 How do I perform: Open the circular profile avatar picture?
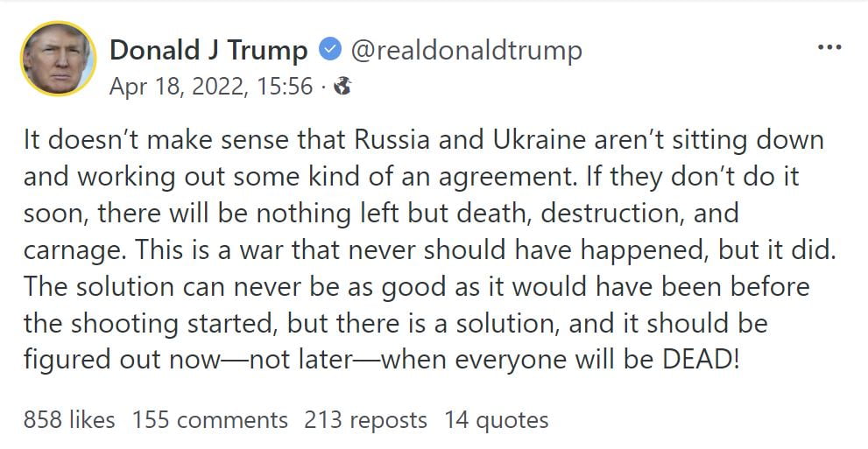tap(58, 59)
